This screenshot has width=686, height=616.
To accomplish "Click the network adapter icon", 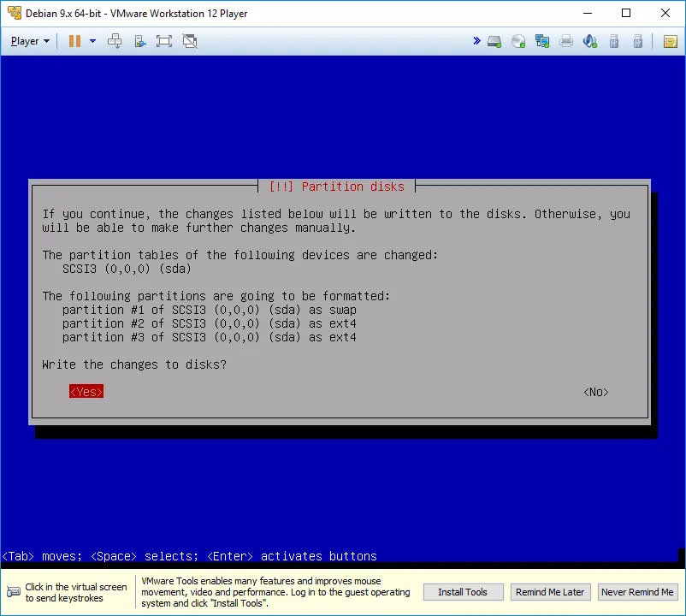I will [542, 41].
